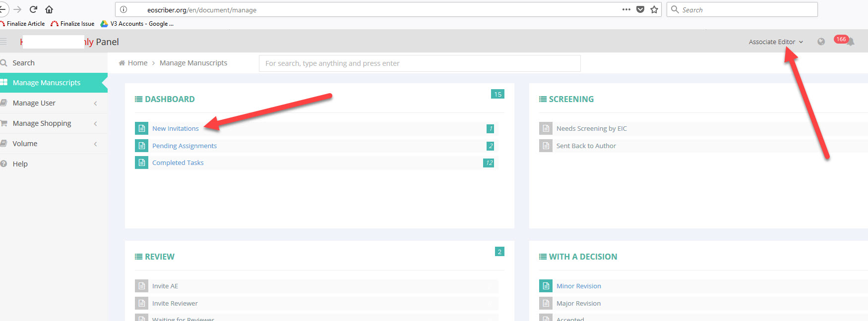Click the Pocket save icon
Image resolution: width=868 pixels, height=321 pixels.
point(640,9)
